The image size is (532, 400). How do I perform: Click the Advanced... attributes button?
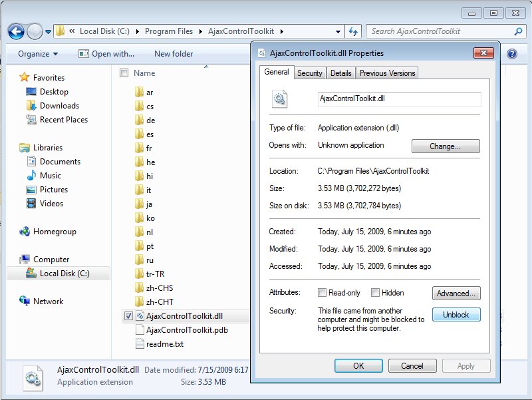point(456,293)
